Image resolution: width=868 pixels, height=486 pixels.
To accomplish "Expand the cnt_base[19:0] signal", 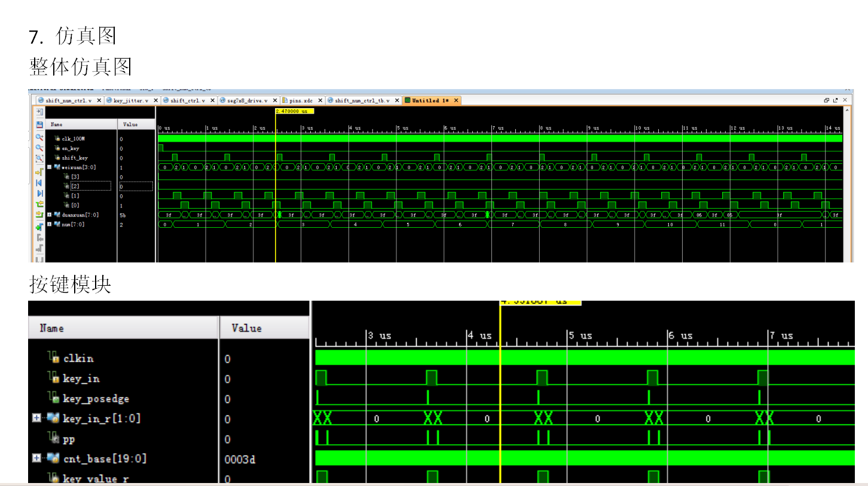I will 37,459.
